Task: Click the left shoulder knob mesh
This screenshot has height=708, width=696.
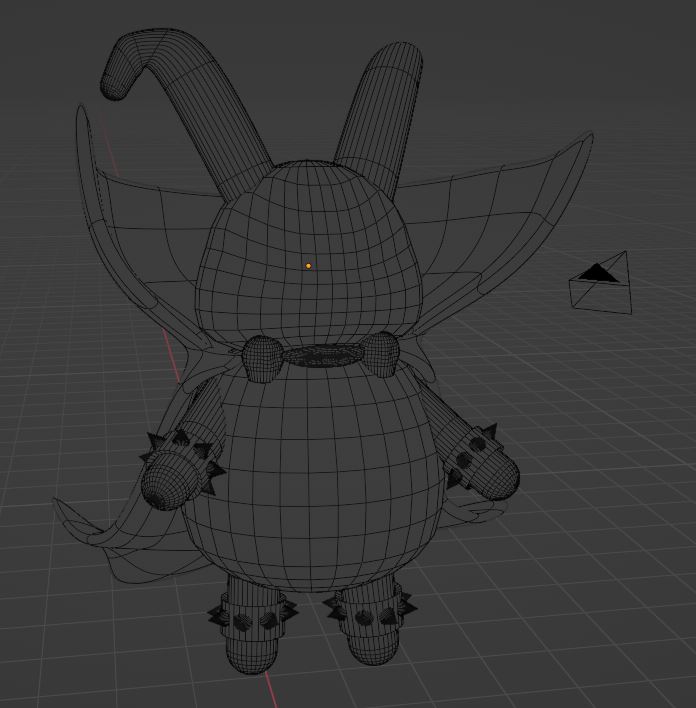Action: 262,358
